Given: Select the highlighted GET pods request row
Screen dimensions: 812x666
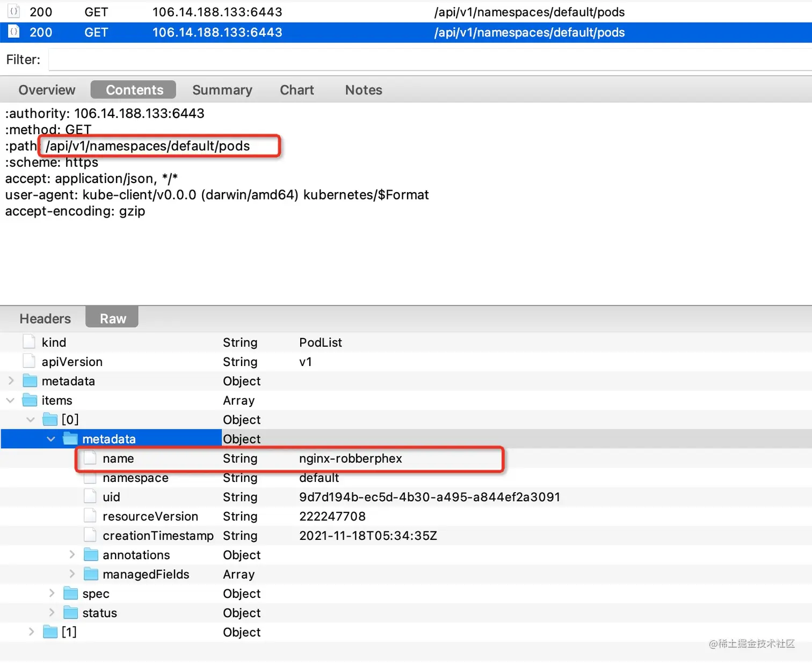Looking at the screenshot, I should click(406, 32).
